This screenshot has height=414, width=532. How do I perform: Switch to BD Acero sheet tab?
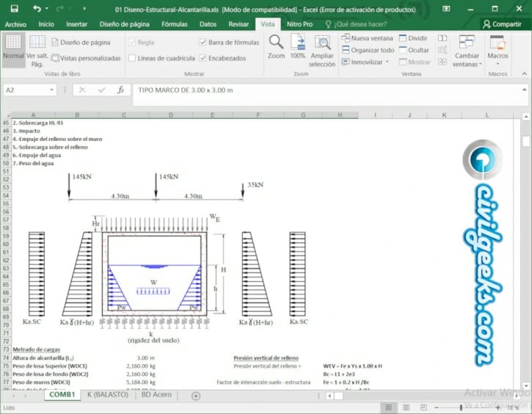[x=156, y=395]
